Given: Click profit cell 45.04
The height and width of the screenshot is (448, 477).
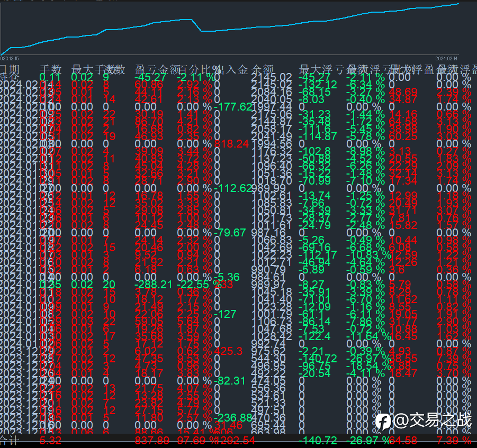Looking at the screenshot, I should tap(149, 166).
